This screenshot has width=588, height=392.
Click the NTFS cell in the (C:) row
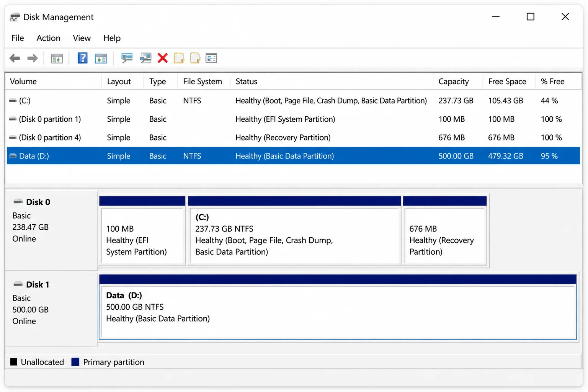[x=192, y=101]
